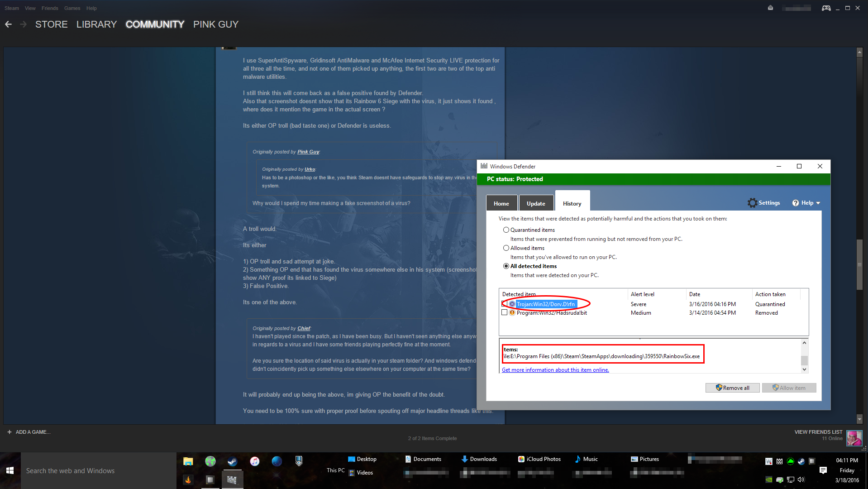
Task: Open the Windows Start menu
Action: coord(10,471)
